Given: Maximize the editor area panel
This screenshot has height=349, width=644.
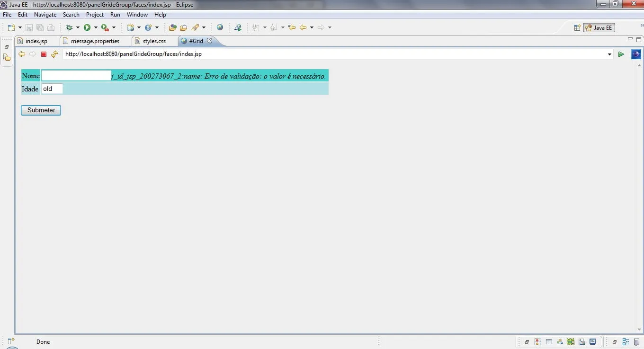Looking at the screenshot, I should 638,39.
